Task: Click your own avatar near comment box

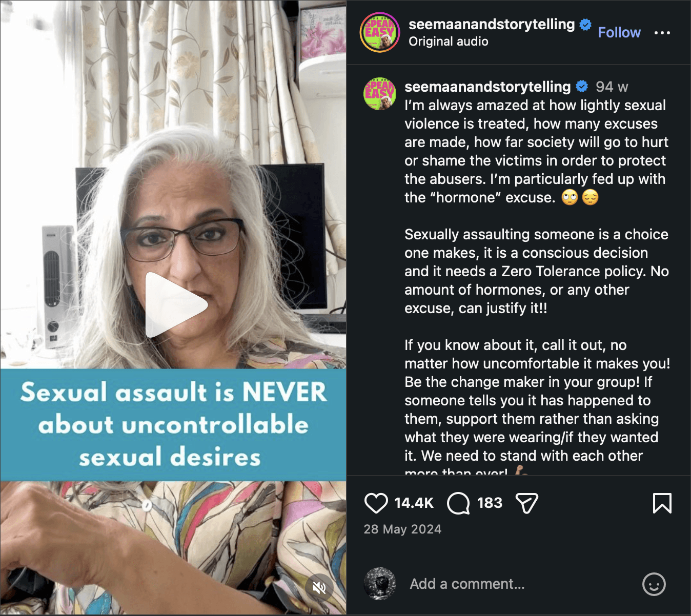Action: pyautogui.click(x=380, y=584)
